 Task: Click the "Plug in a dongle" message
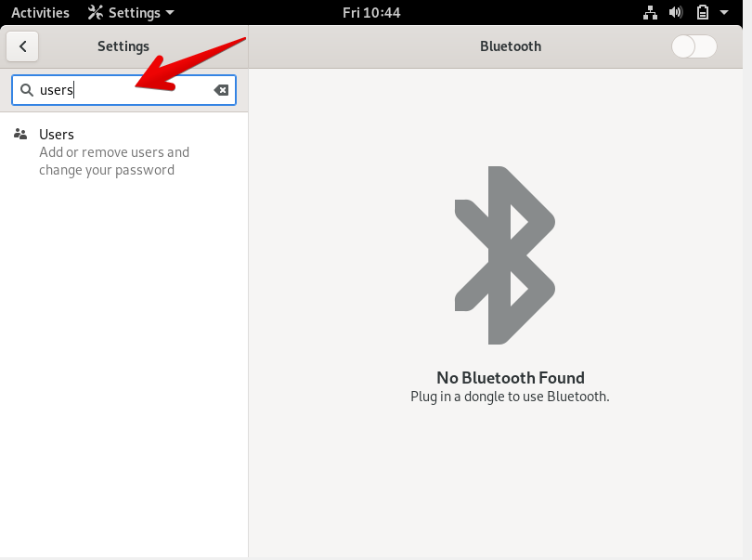pos(510,397)
